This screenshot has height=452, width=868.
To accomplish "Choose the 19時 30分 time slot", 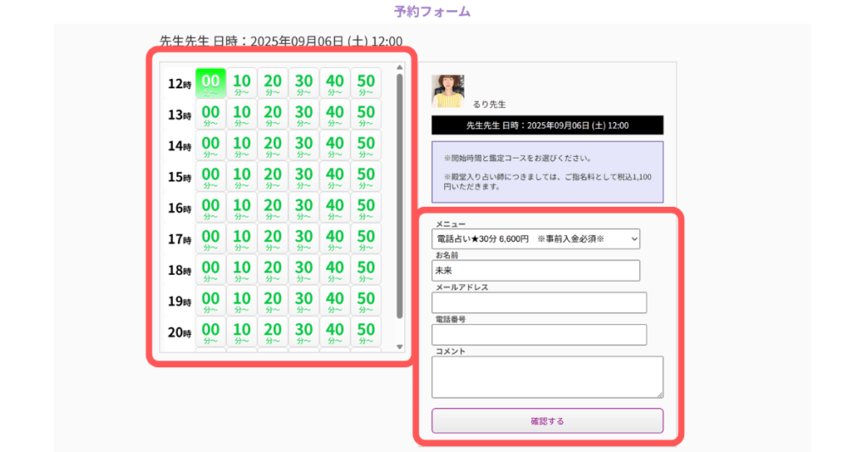I will [303, 301].
